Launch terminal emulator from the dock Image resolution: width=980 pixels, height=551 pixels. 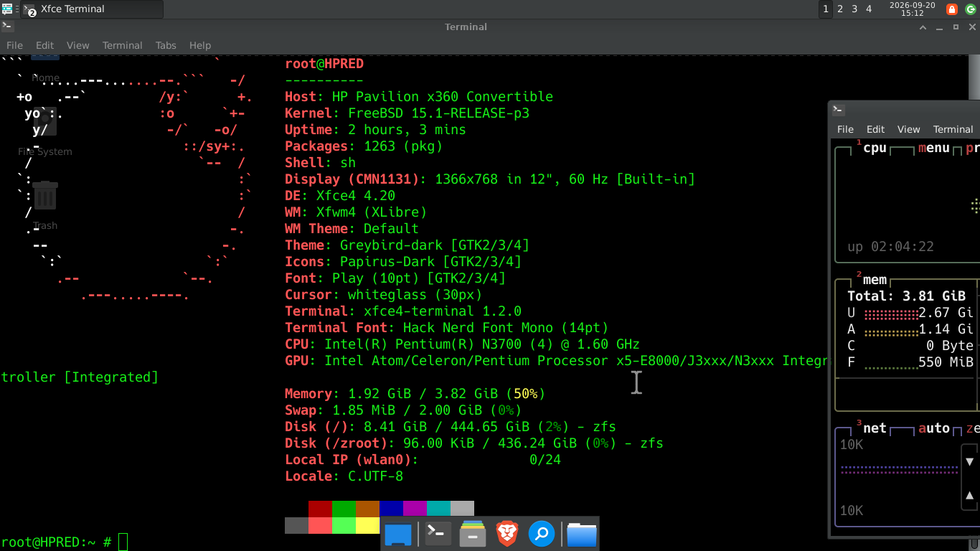point(436,533)
